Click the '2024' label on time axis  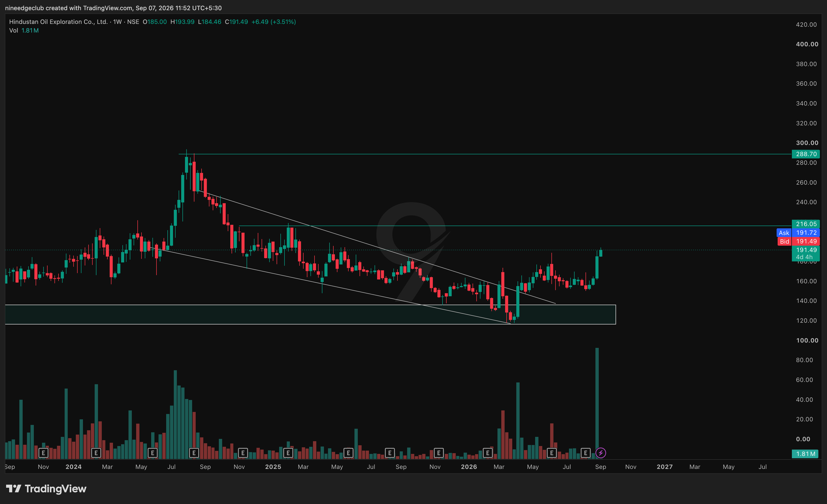[x=74, y=466]
